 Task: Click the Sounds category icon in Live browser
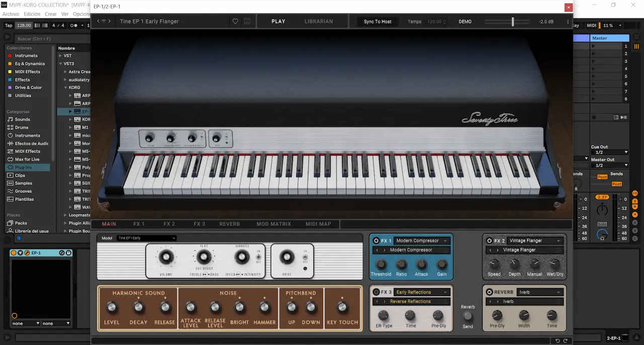10,119
